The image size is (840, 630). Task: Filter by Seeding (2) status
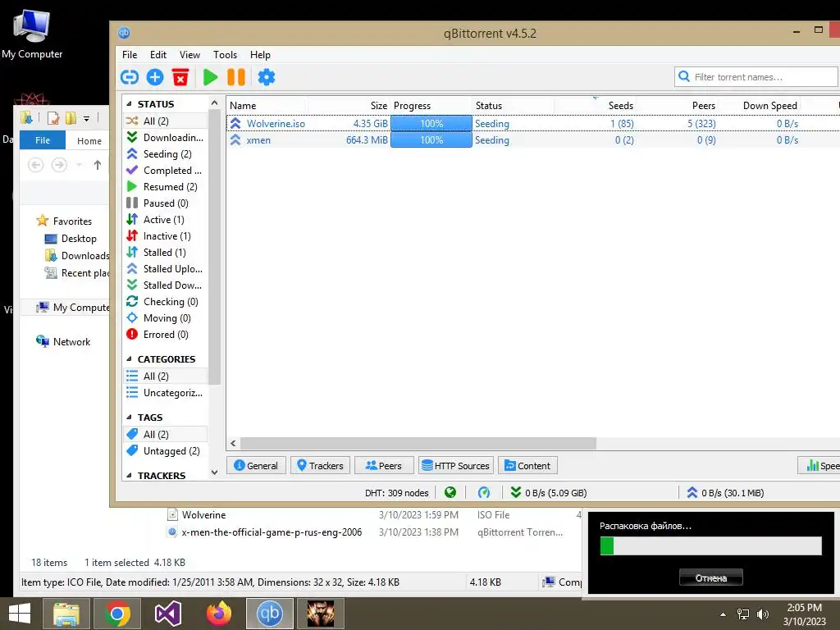click(166, 154)
